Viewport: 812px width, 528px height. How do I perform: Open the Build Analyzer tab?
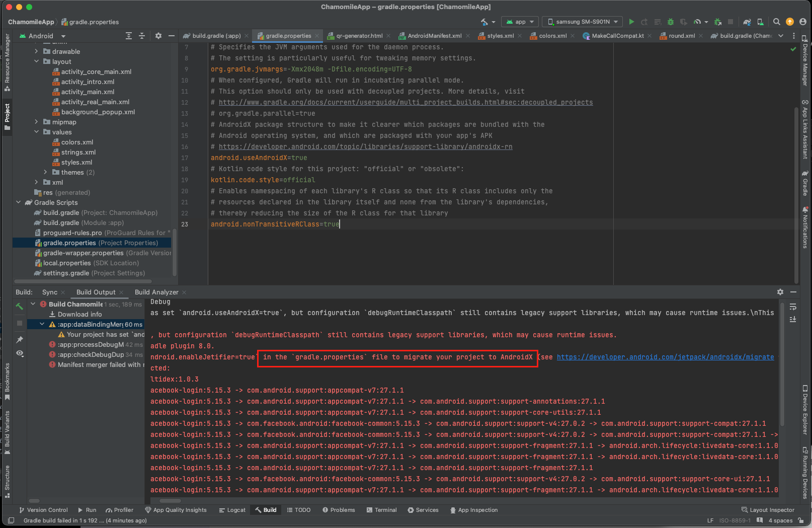(156, 292)
